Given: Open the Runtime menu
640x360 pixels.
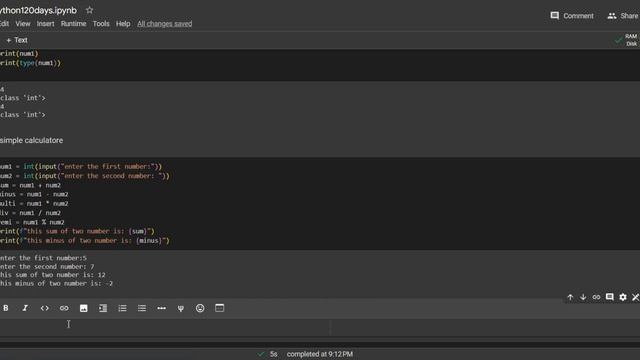Looking at the screenshot, I should [x=73, y=24].
